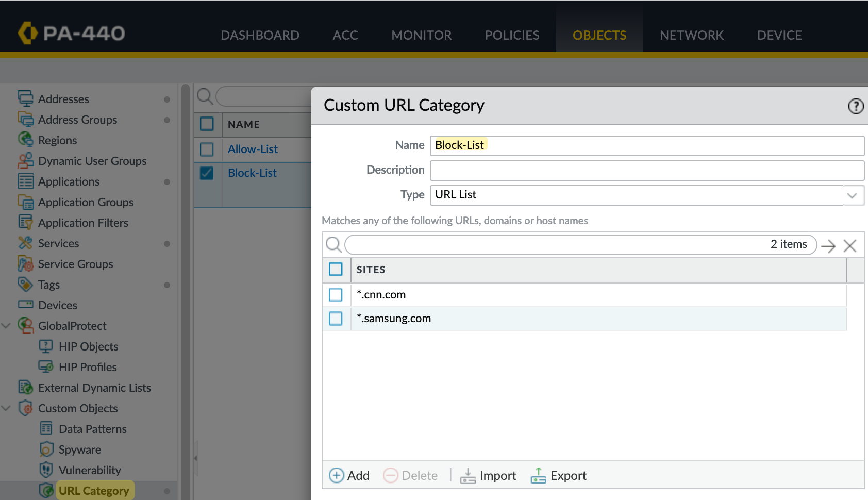
Task: Click the Tags icon in the sidebar
Action: click(x=24, y=284)
